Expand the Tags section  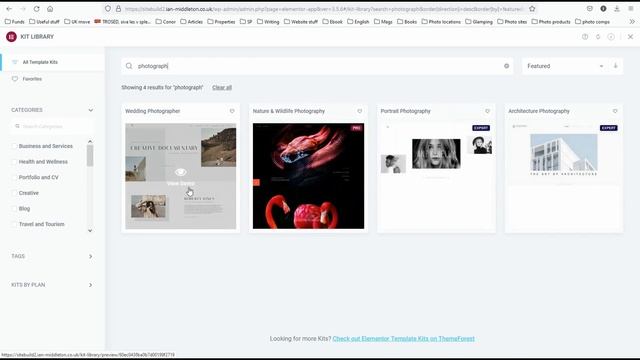tap(91, 256)
